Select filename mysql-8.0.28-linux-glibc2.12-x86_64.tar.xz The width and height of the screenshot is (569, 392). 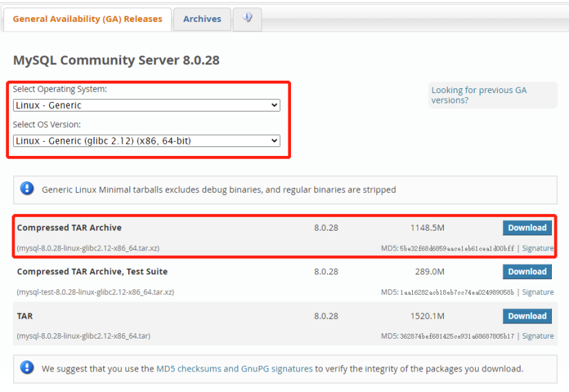click(x=88, y=248)
